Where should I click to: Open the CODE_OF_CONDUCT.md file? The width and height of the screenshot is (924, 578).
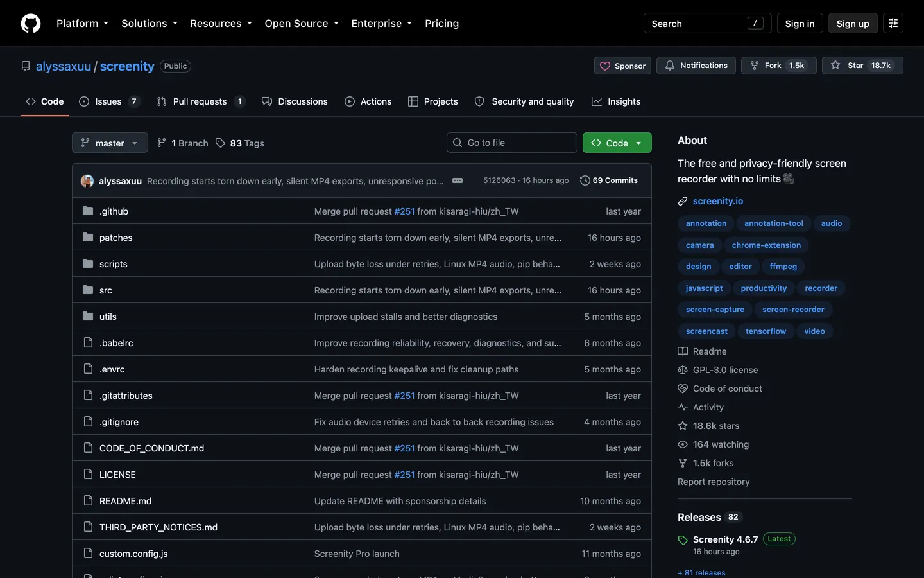tap(151, 448)
